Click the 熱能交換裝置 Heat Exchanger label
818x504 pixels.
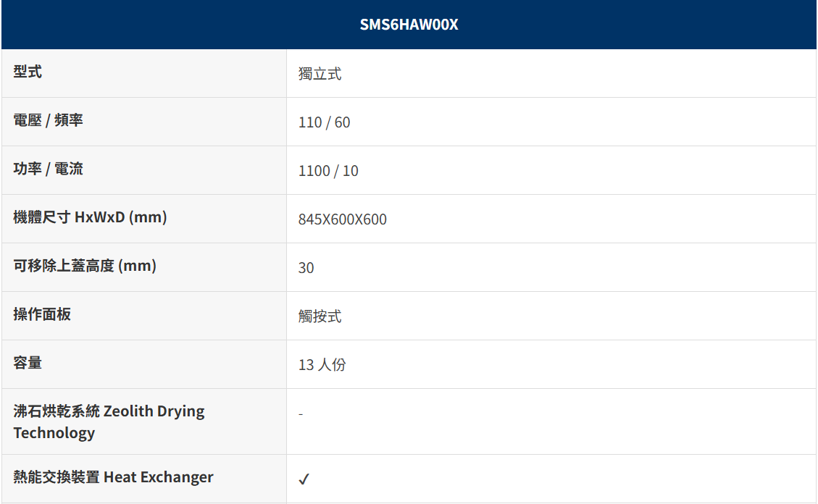[113, 477]
